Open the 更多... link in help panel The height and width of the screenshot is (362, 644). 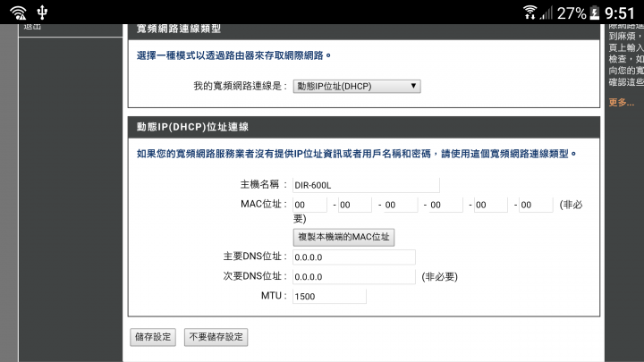point(621,102)
